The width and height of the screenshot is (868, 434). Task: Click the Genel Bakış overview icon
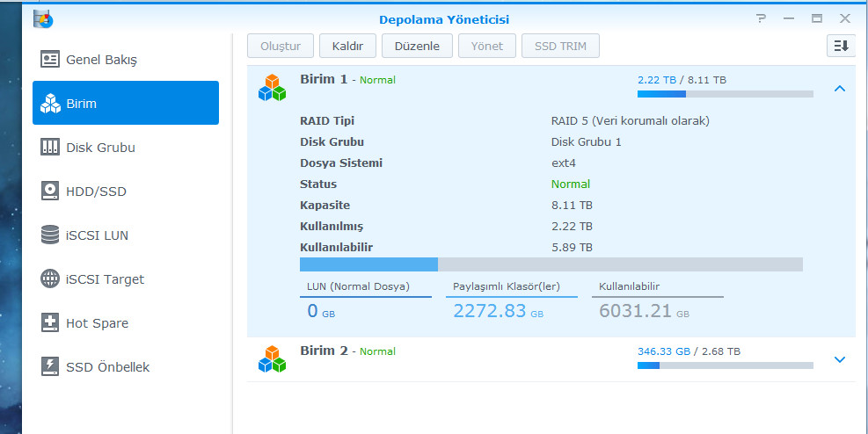(50, 60)
